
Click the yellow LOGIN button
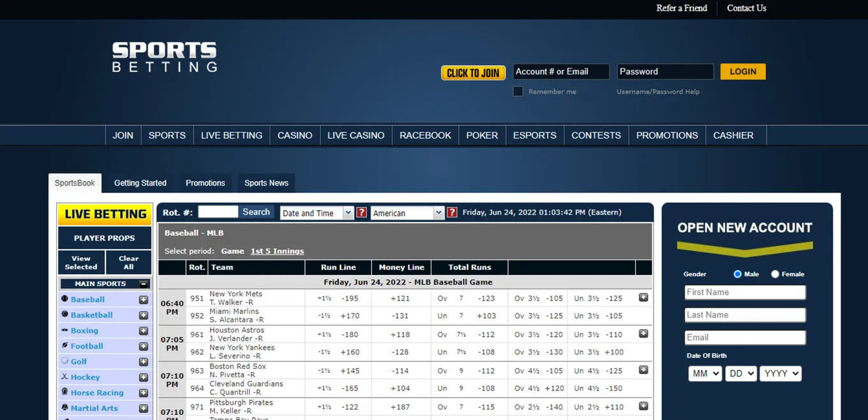coord(743,71)
